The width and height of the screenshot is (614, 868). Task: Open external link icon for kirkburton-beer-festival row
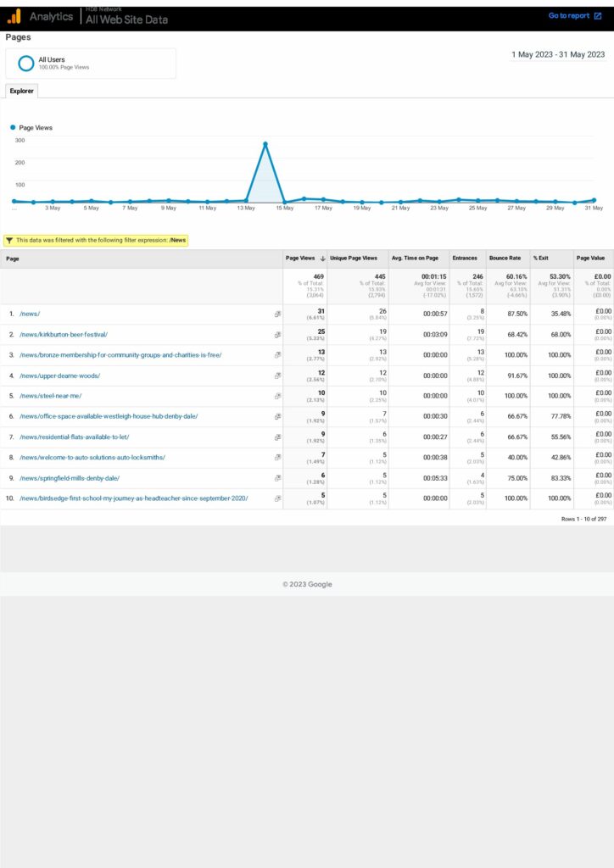277,335
